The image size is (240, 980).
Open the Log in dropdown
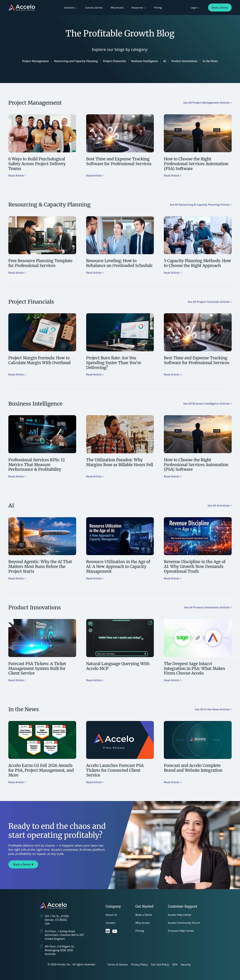pyautogui.click(x=195, y=8)
